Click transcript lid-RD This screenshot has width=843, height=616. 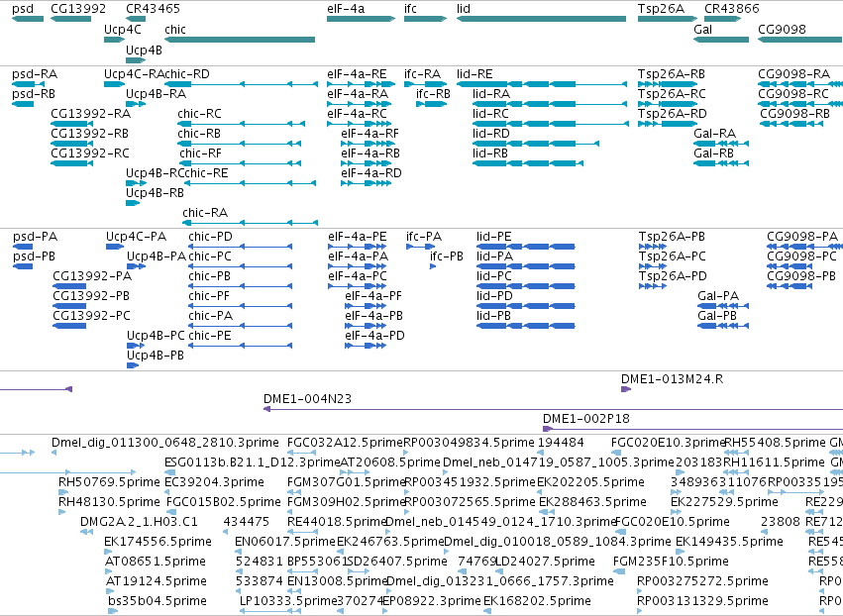pos(536,144)
